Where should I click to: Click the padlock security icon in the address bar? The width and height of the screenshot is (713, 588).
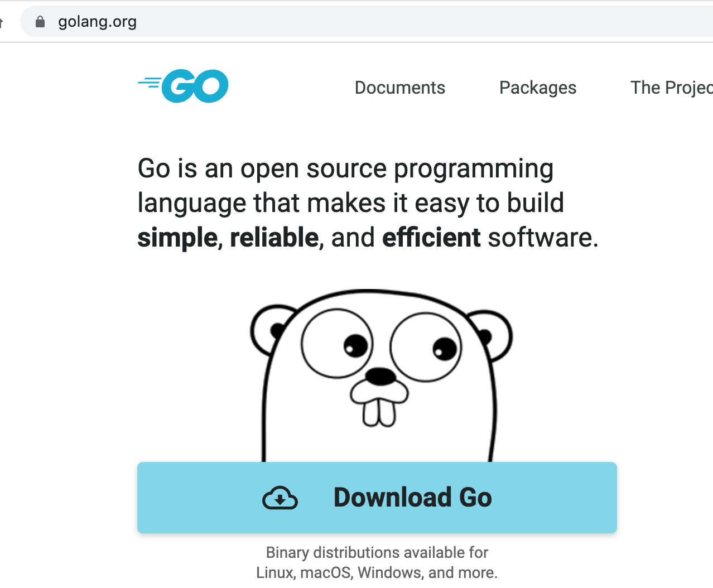pos(40,21)
